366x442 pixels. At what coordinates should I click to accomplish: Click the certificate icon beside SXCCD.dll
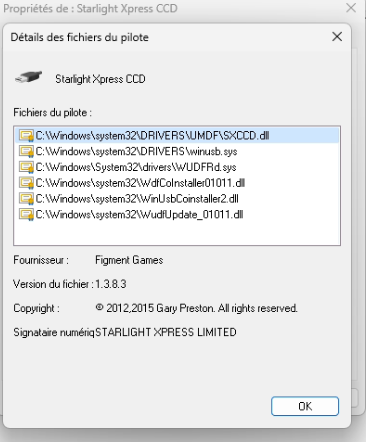point(26,136)
